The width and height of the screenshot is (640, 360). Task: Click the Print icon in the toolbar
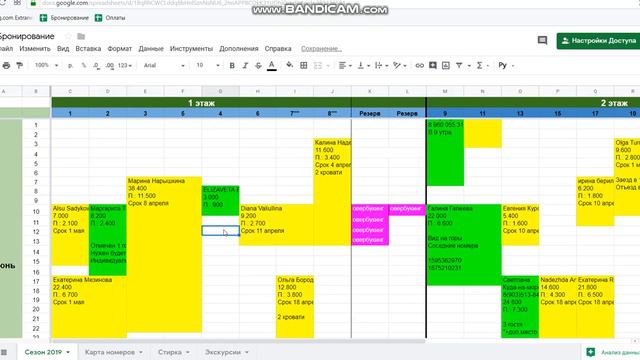tap(6, 65)
